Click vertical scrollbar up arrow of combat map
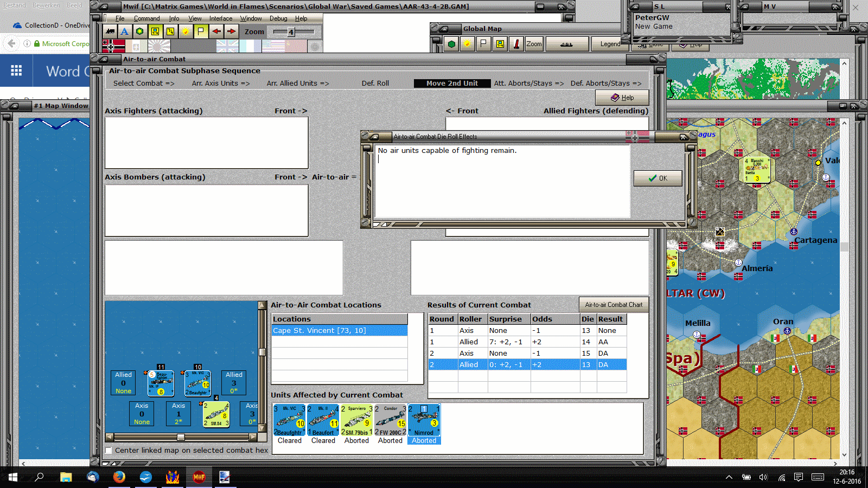Screen dimensions: 868x488 (262, 305)
